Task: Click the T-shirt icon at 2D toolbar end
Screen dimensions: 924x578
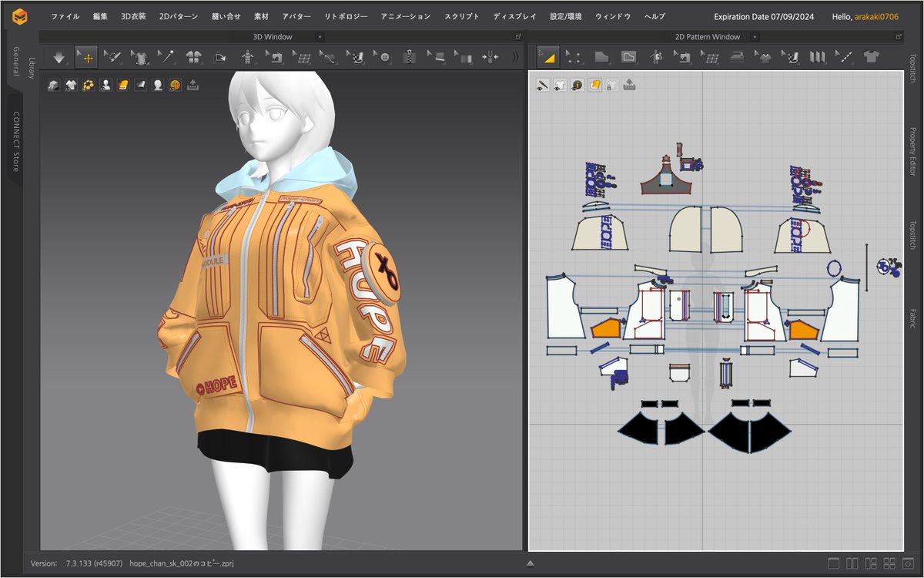Action: point(872,56)
